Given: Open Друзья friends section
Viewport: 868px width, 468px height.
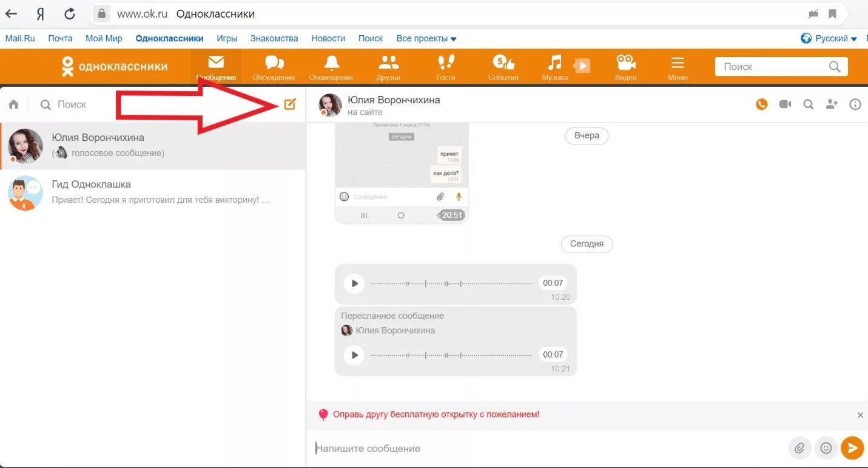Looking at the screenshot, I should pos(388,67).
